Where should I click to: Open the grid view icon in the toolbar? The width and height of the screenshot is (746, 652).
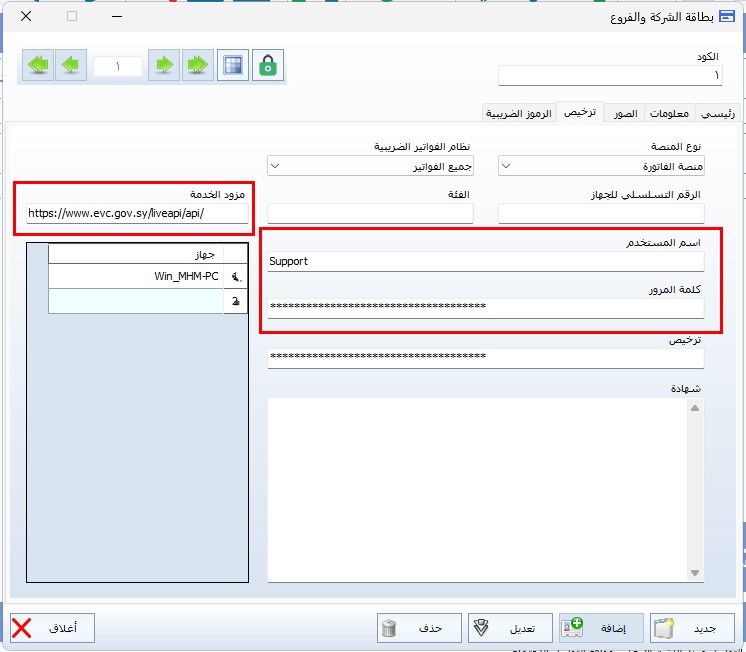pos(233,65)
